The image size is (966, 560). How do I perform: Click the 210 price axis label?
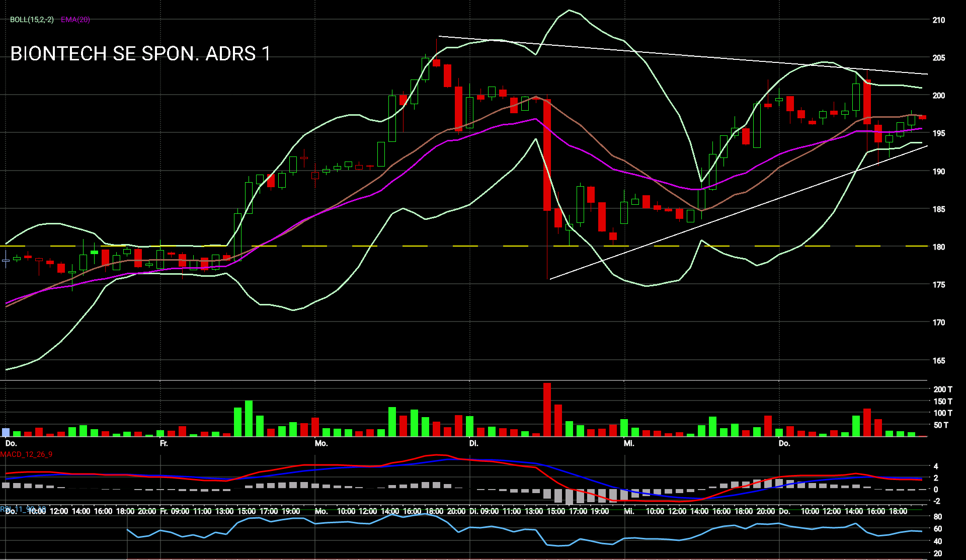pyautogui.click(x=938, y=20)
